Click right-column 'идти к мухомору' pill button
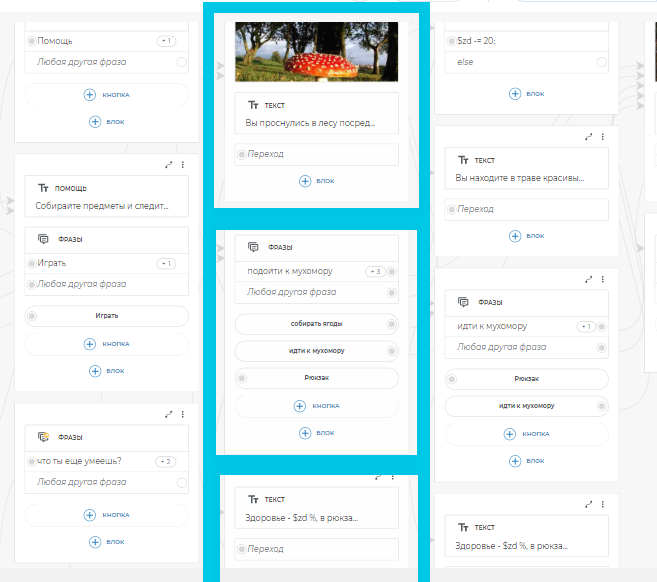This screenshot has width=657, height=582. pyautogui.click(x=527, y=406)
